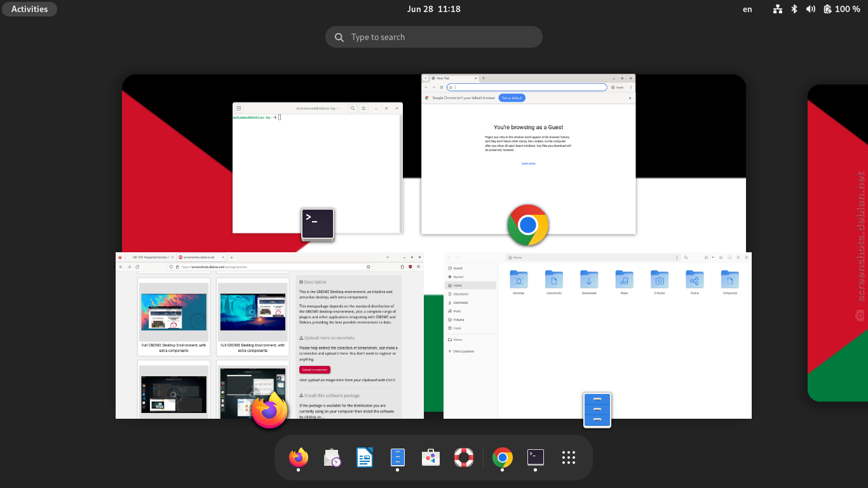Open Firefox's list all tabs dropdown
Image resolution: width=868 pixels, height=488 pixels.
(x=388, y=257)
